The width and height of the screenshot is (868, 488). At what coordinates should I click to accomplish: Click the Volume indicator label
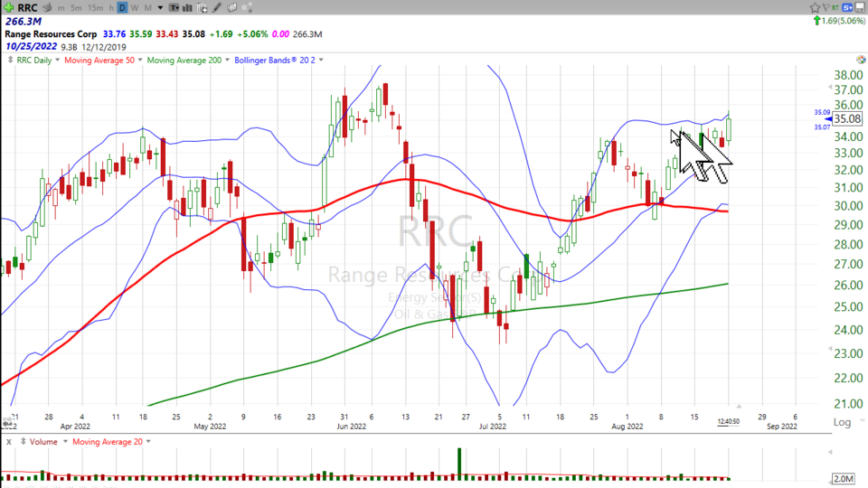pyautogui.click(x=43, y=442)
